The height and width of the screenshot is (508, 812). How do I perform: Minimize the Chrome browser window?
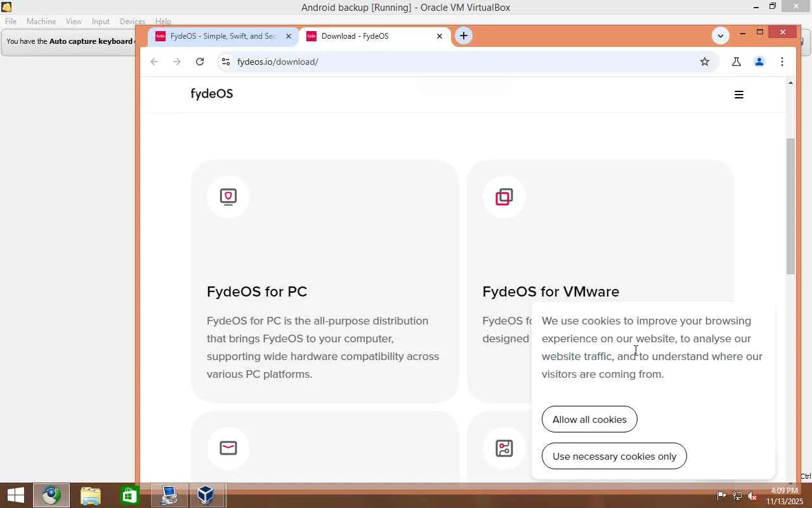click(x=742, y=32)
